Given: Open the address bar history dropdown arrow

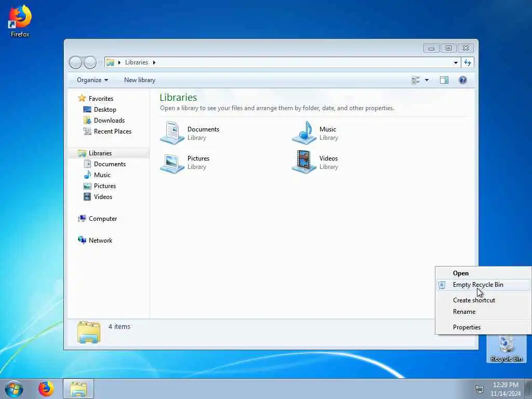Looking at the screenshot, I should 456,62.
